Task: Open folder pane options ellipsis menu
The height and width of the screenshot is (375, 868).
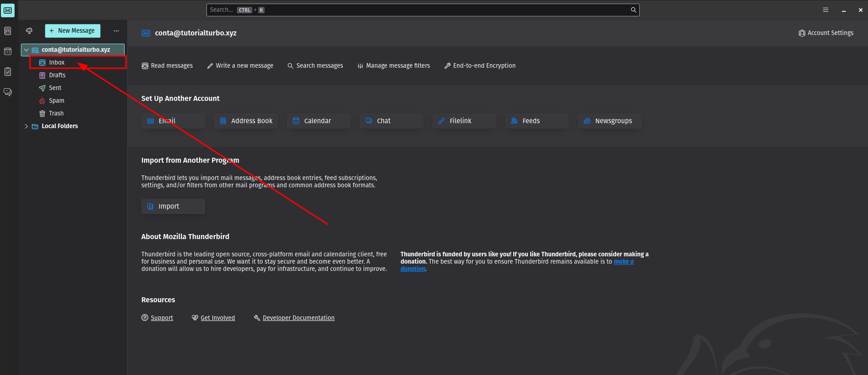Action: tap(116, 31)
